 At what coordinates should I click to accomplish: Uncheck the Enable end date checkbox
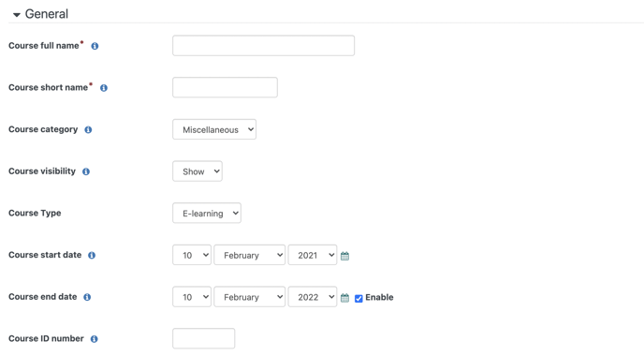359,299
